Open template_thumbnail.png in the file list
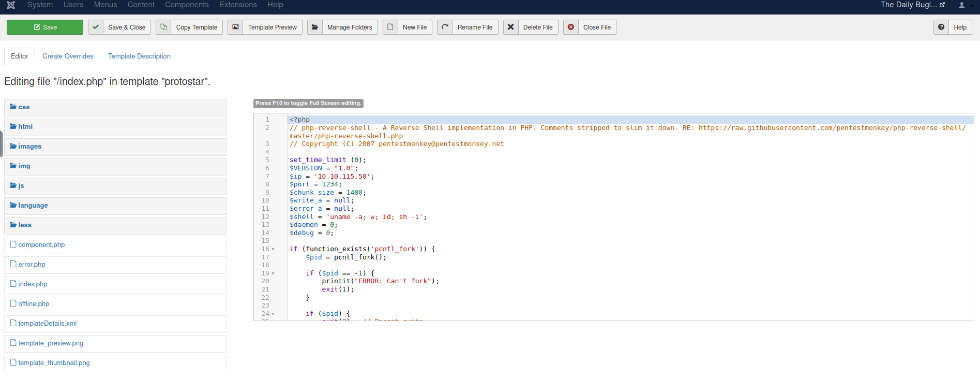This screenshot has height=378, width=980. [x=54, y=363]
